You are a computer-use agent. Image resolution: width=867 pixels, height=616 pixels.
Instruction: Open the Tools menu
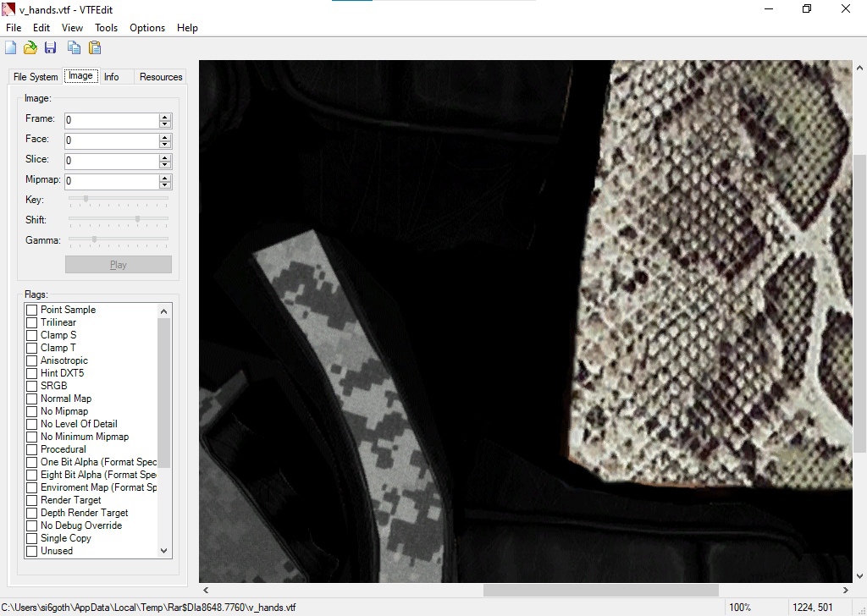pyautogui.click(x=106, y=28)
